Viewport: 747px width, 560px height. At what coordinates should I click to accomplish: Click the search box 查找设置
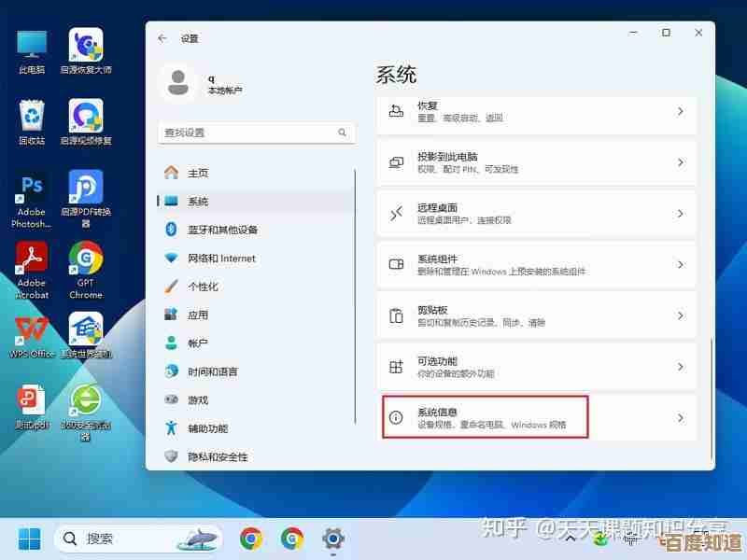(257, 133)
